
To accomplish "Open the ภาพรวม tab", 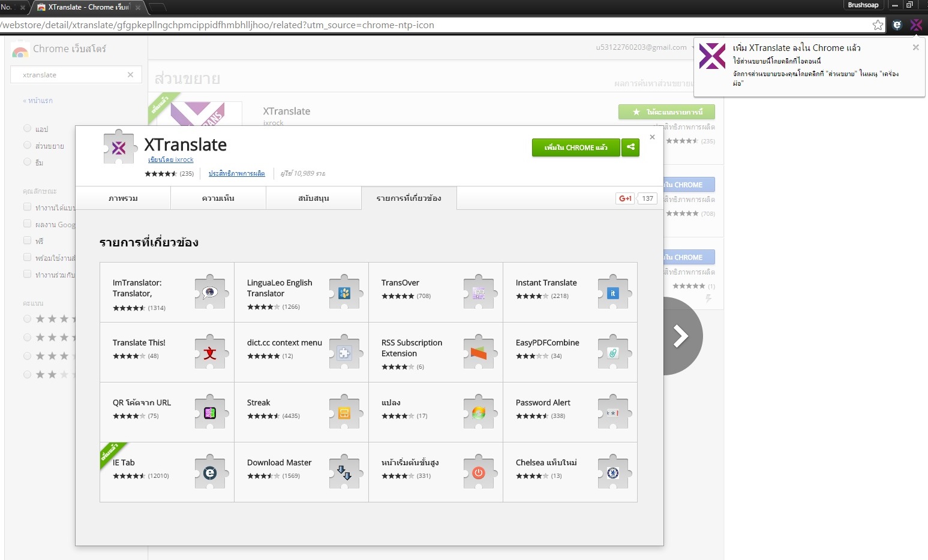I will click(x=123, y=198).
